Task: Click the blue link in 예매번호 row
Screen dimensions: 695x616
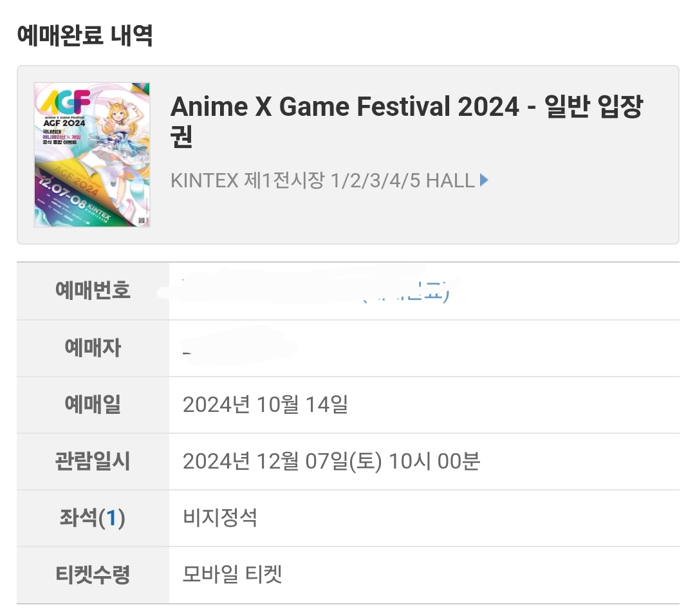Action: point(405,295)
